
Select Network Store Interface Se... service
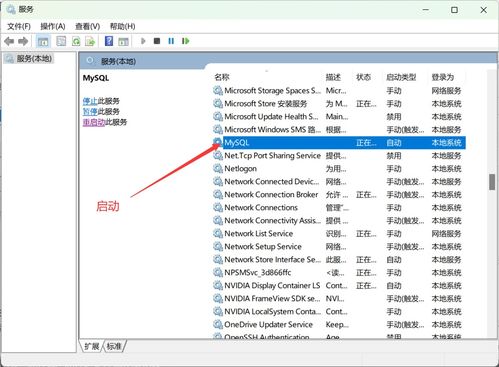coord(339,260)
